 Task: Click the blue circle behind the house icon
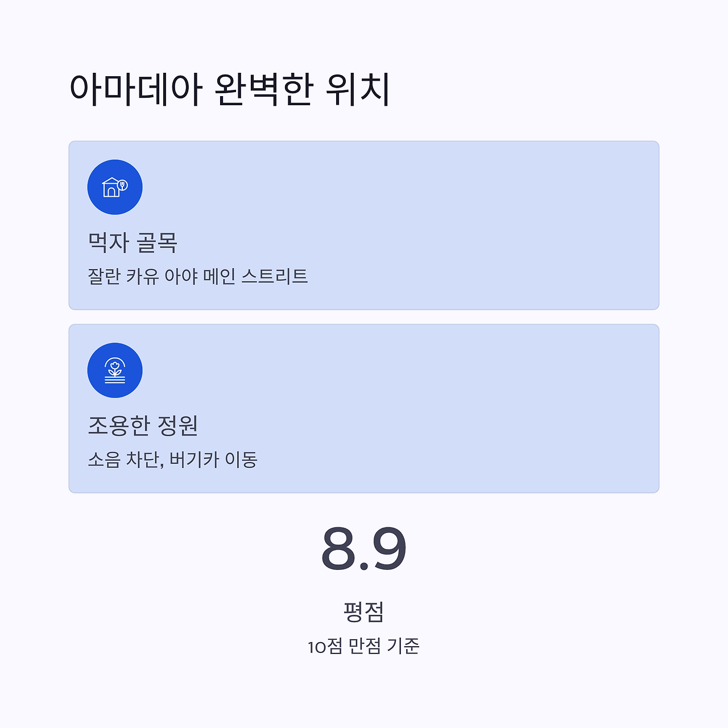tap(115, 187)
